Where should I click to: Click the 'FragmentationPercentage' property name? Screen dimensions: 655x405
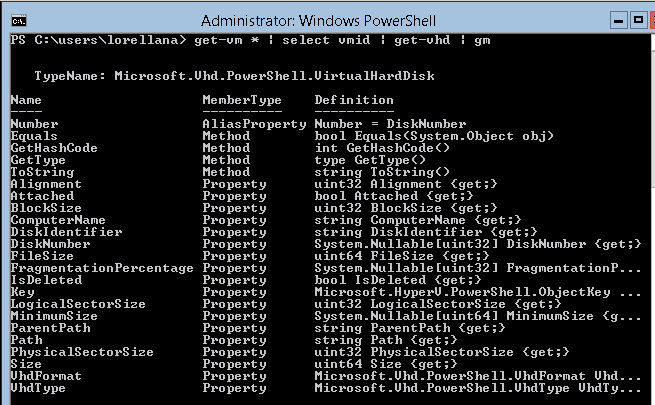102,268
